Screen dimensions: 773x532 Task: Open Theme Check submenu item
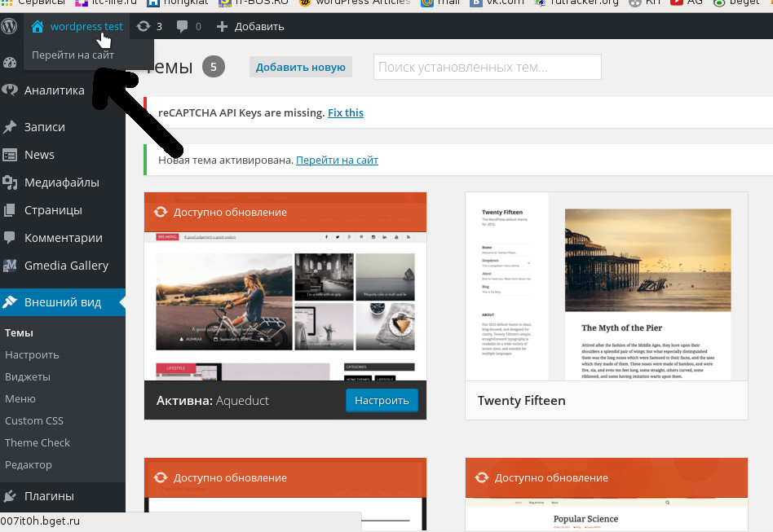pos(38,443)
